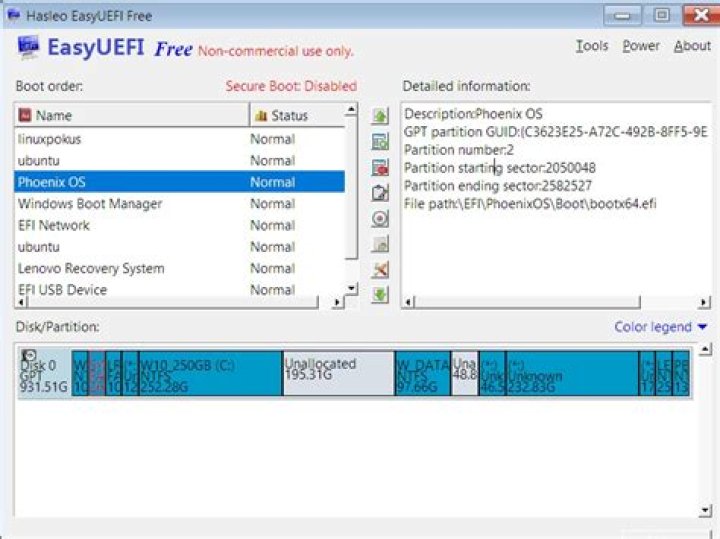Image resolution: width=720 pixels, height=539 pixels.
Task: Close the EasyUEFI window
Action: coord(701,16)
